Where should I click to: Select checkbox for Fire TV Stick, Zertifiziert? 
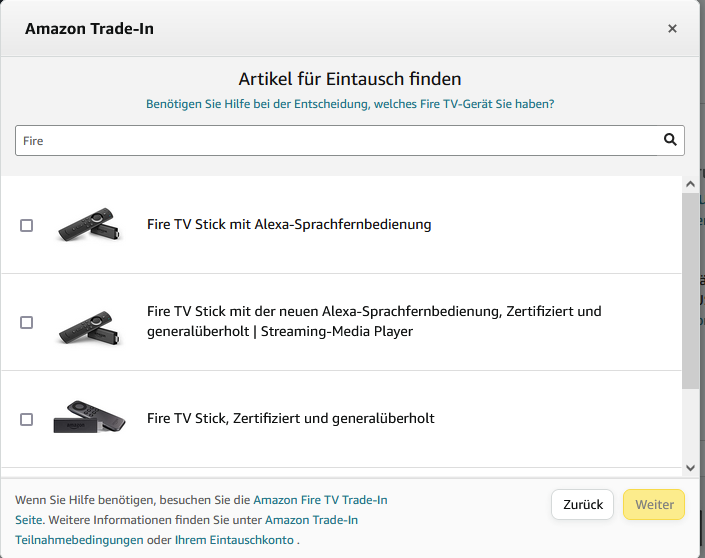pyautogui.click(x=27, y=419)
